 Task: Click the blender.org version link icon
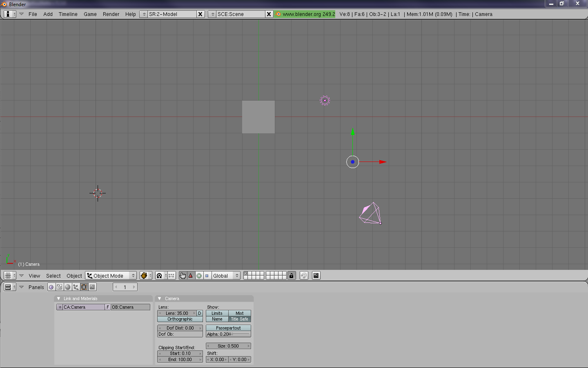coord(278,14)
